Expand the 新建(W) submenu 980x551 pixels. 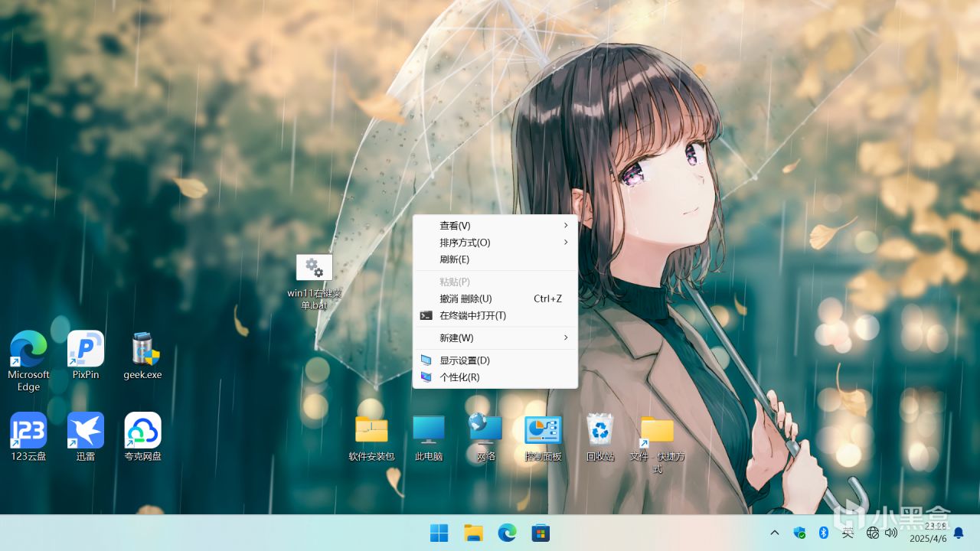pyautogui.click(x=495, y=337)
